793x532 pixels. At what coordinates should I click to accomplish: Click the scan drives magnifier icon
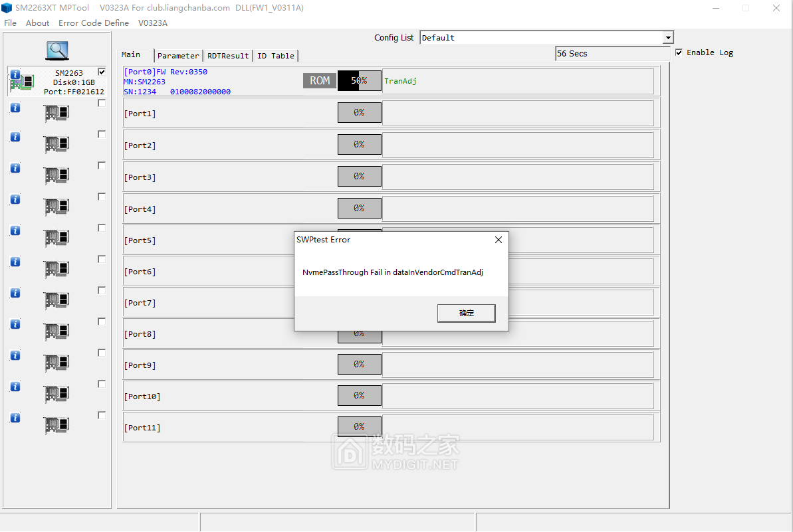(x=57, y=50)
